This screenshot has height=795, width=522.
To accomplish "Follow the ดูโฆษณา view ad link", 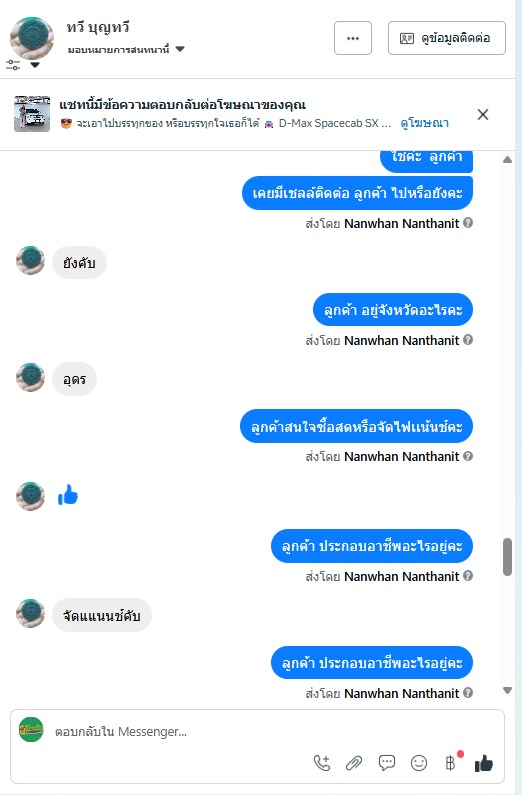I will (x=424, y=123).
